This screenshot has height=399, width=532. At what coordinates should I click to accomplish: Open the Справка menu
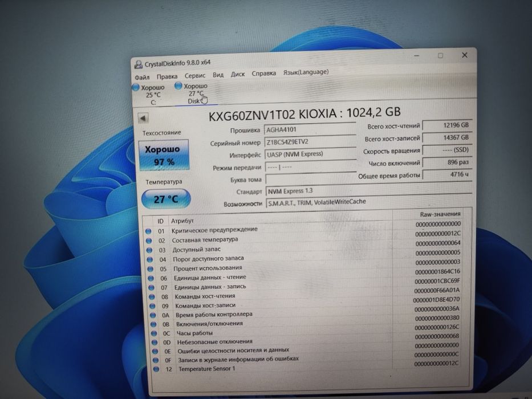click(x=263, y=74)
